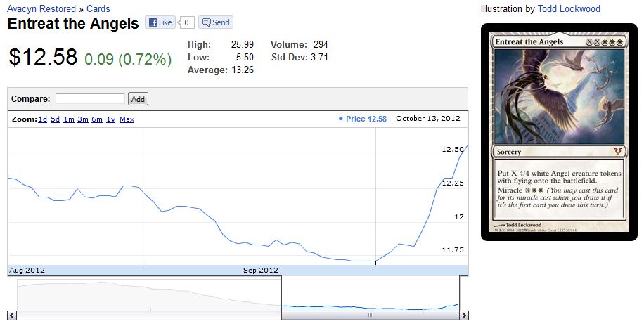The image size is (644, 331).
Task: Set chart zoom to 1d
Action: click(42, 119)
